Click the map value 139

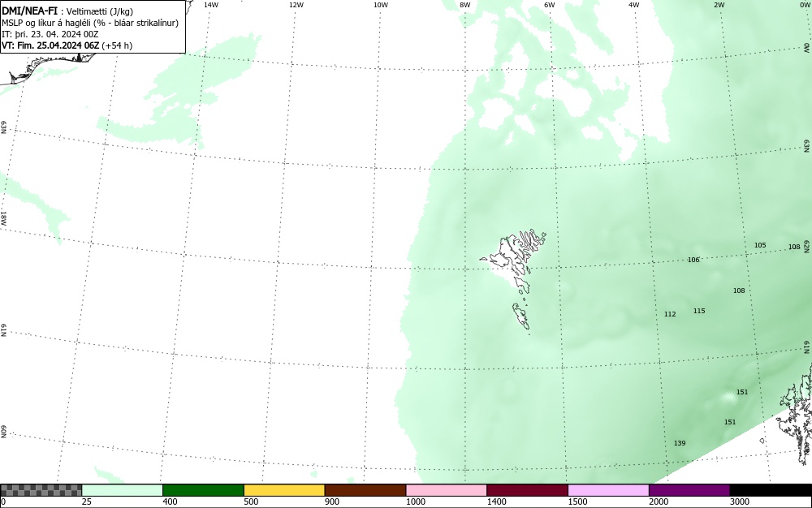pyautogui.click(x=680, y=443)
